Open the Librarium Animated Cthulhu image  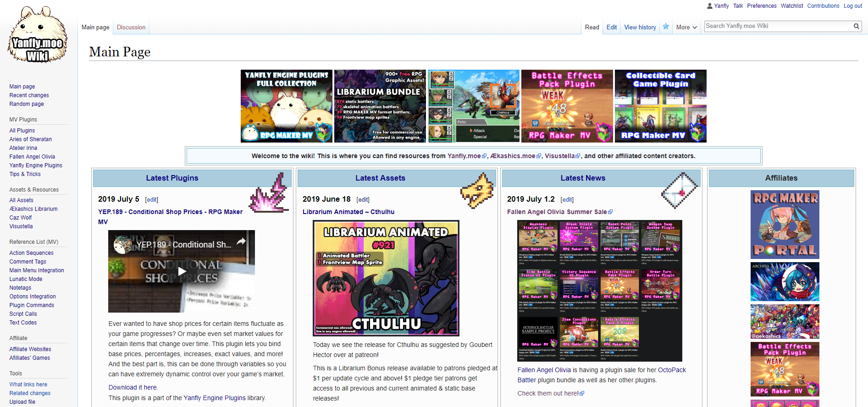click(x=386, y=278)
